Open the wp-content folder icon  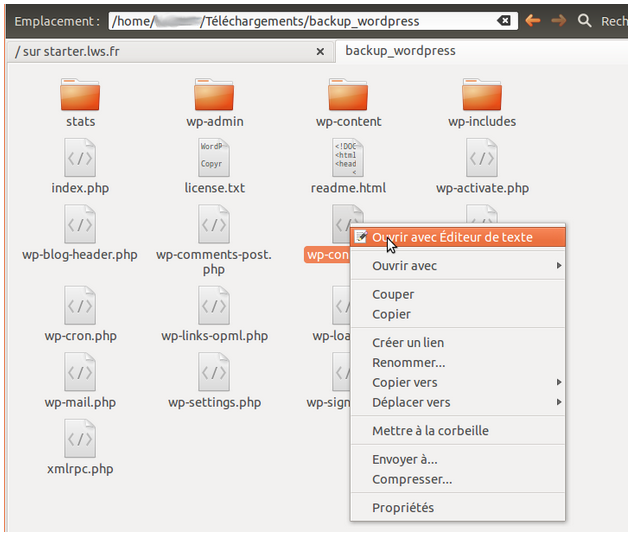[x=348, y=94]
